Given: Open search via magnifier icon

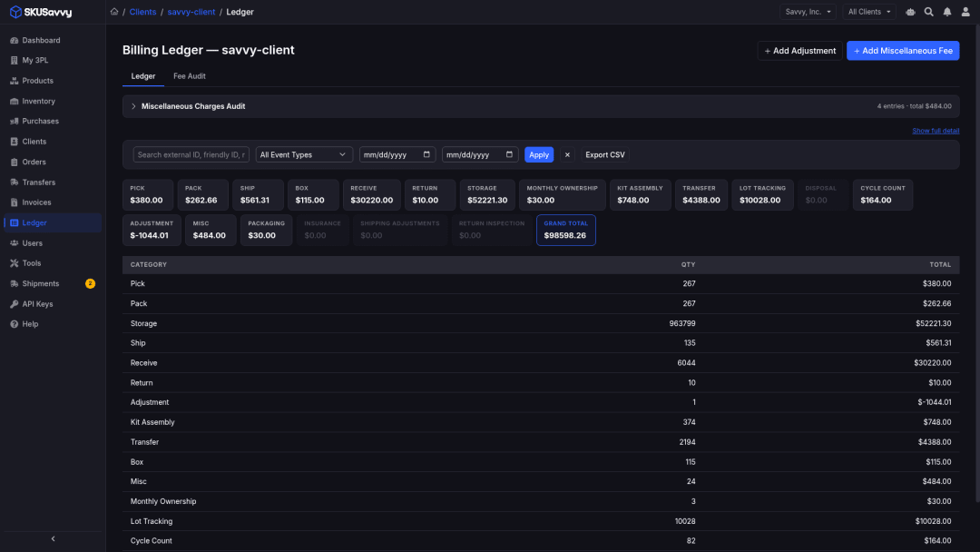Looking at the screenshot, I should [929, 12].
